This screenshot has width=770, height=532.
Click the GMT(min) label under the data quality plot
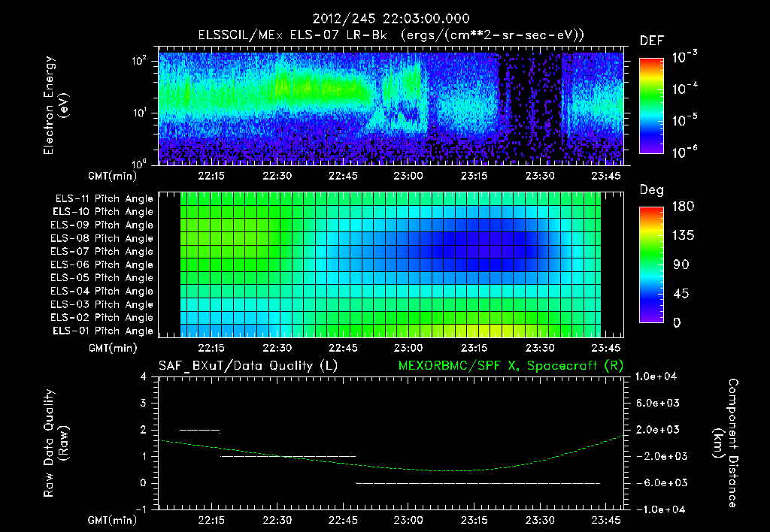pyautogui.click(x=113, y=520)
